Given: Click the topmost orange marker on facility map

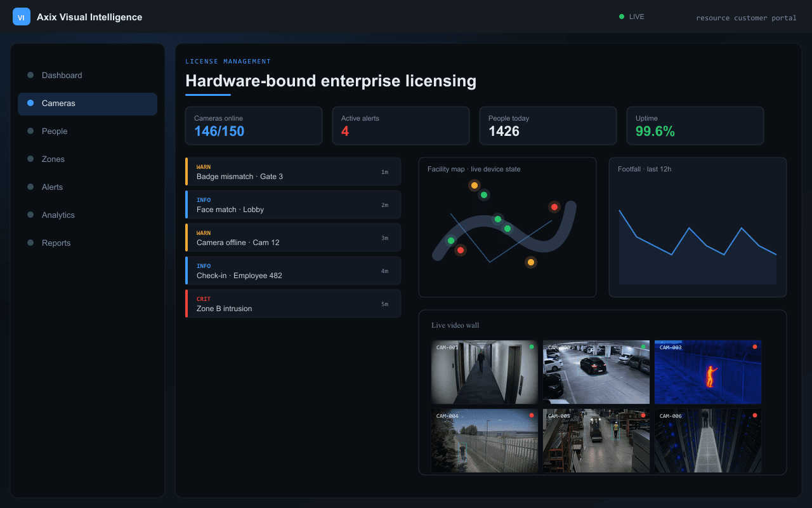Looking at the screenshot, I should pyautogui.click(x=474, y=185).
